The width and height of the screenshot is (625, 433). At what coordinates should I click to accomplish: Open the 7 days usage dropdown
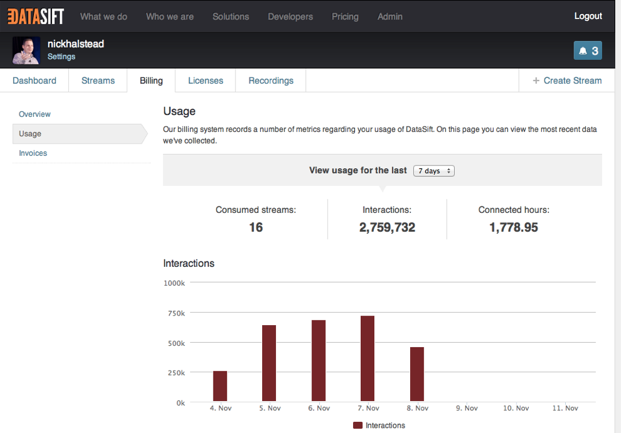(434, 171)
